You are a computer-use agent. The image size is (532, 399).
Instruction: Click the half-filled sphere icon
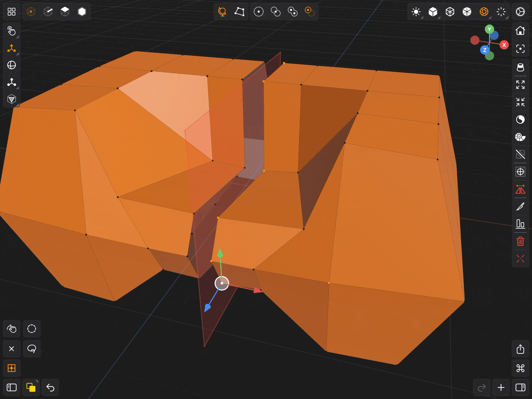520,119
